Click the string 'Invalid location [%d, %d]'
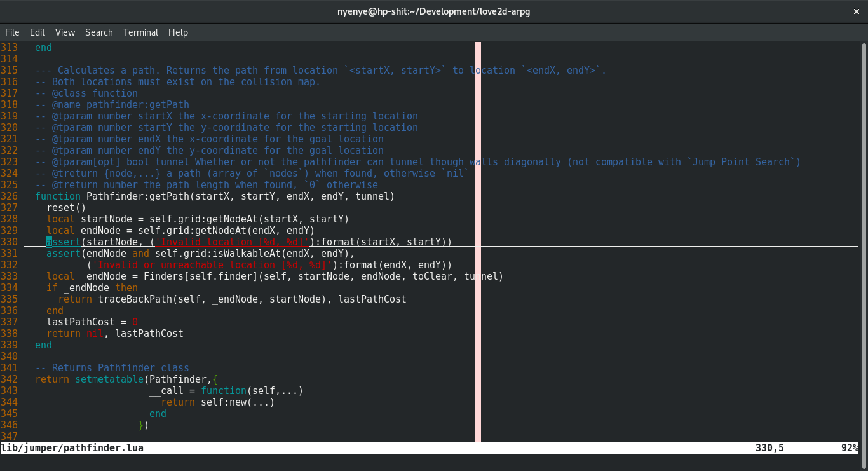The width and height of the screenshot is (868, 471). pyautogui.click(x=233, y=242)
